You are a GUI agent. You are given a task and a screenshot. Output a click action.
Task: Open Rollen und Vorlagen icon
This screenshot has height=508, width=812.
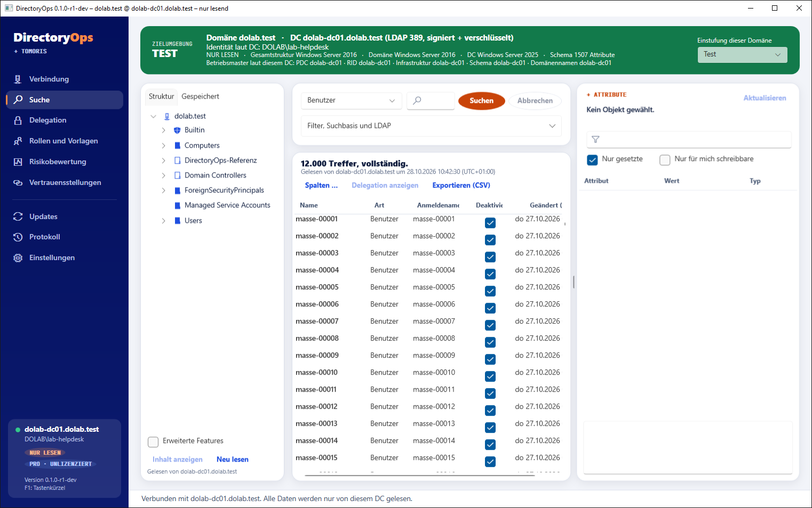pos(18,141)
